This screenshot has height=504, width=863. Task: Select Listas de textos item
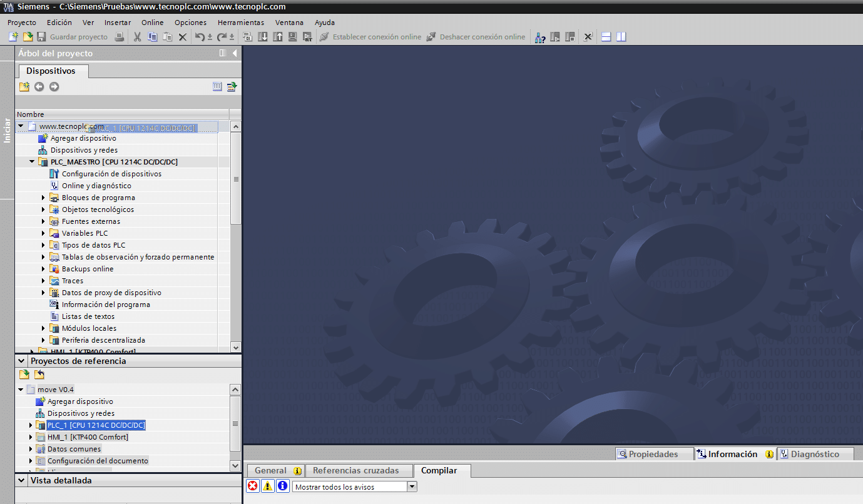[x=88, y=316]
